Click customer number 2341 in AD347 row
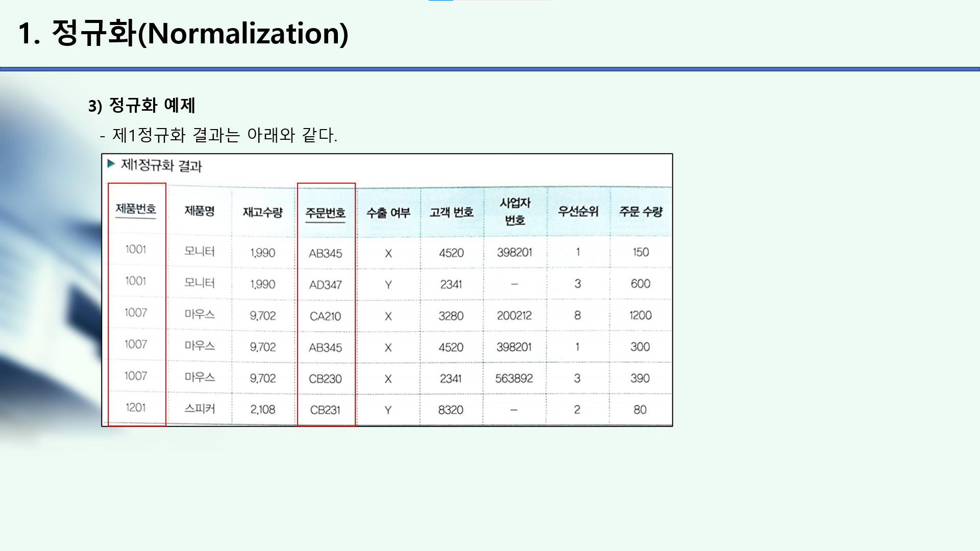 point(451,285)
